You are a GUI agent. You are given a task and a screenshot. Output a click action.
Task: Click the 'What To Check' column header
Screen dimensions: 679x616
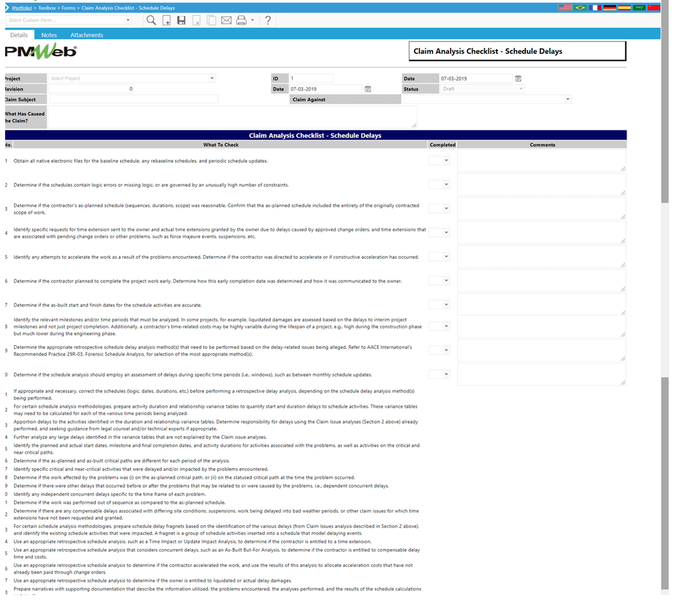click(x=221, y=145)
